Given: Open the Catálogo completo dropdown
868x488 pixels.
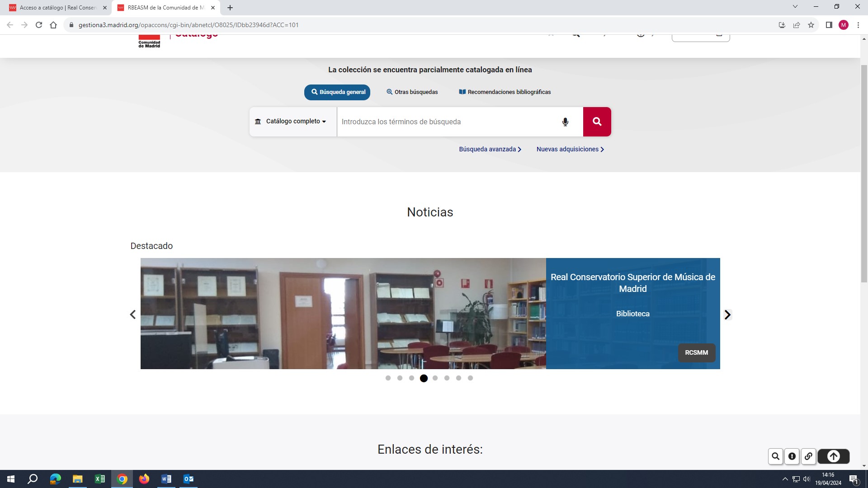Looking at the screenshot, I should coord(292,121).
